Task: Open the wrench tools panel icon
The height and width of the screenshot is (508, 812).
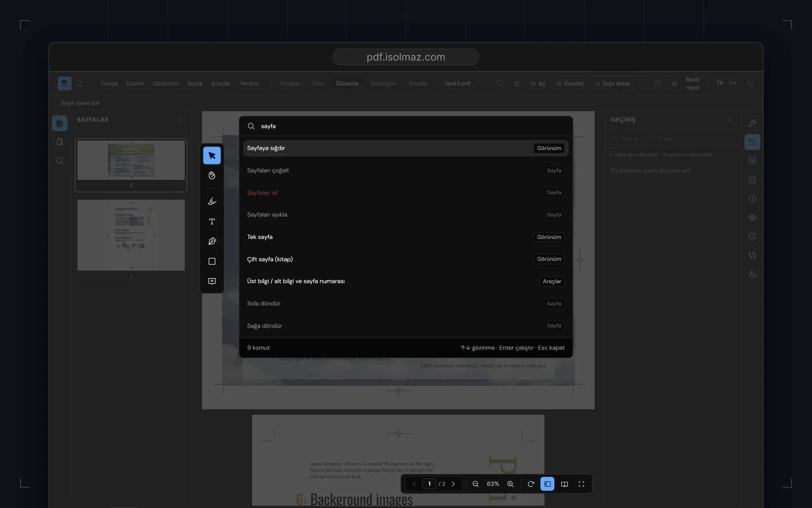Action: tap(752, 123)
